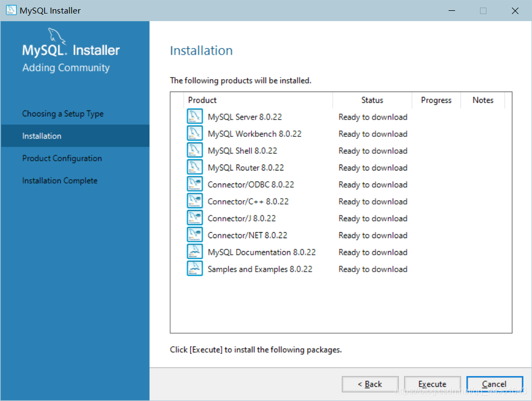The width and height of the screenshot is (532, 401).
Task: Click the Connector/J 'Ready to download' status
Action: pyautogui.click(x=373, y=219)
